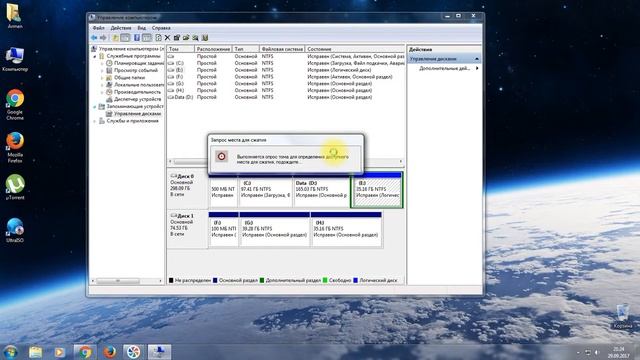Click the black X Delete toolbar icon
The image size is (640, 360).
click(x=167, y=38)
